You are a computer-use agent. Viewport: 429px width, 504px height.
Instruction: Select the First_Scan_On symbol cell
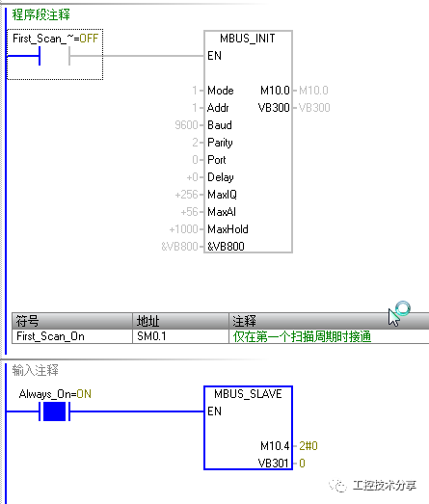tap(72, 336)
